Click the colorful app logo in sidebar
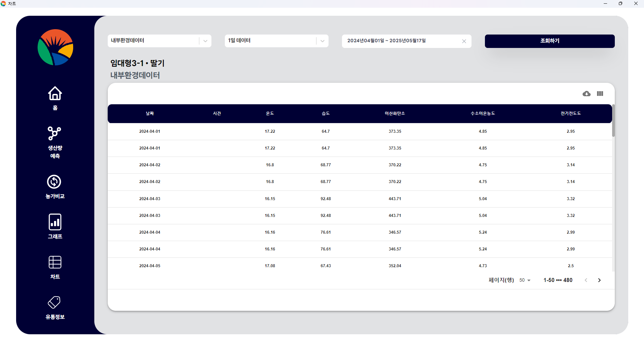 point(55,47)
